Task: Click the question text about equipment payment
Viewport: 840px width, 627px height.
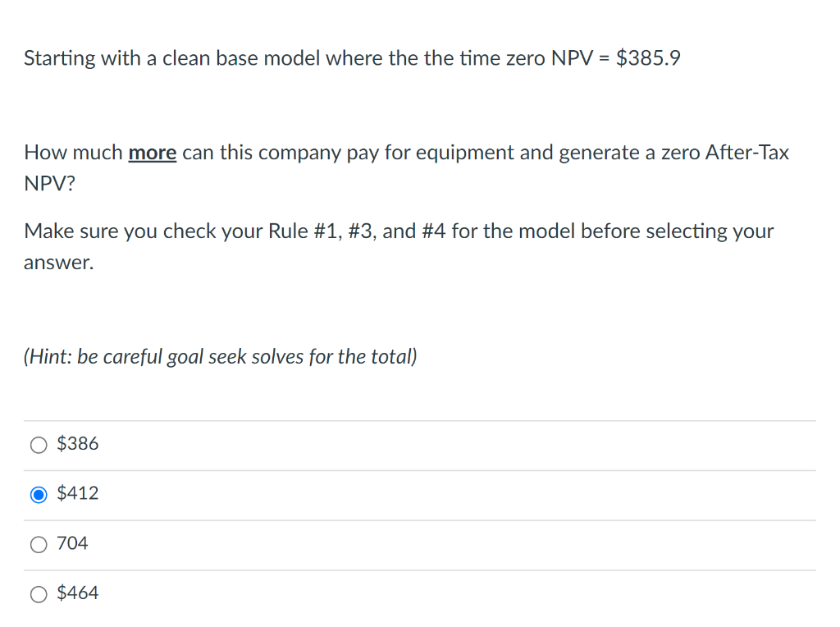Action: (x=406, y=167)
